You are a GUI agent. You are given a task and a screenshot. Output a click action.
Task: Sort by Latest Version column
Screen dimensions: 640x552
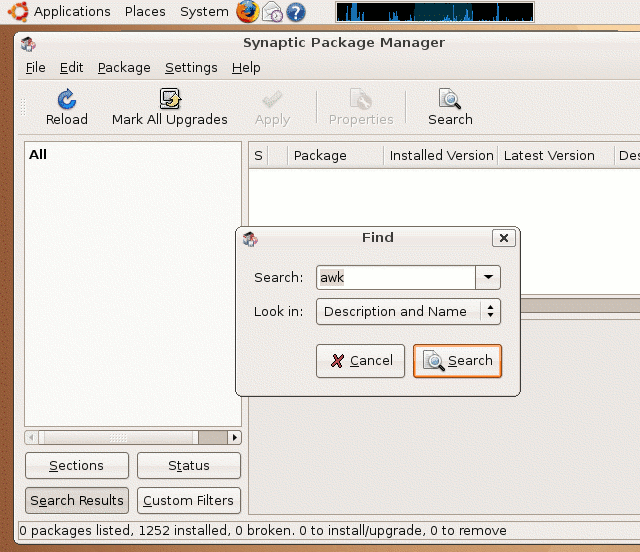(556, 156)
